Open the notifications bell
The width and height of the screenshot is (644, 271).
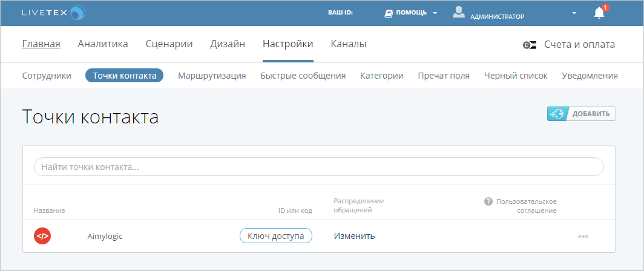(x=599, y=13)
